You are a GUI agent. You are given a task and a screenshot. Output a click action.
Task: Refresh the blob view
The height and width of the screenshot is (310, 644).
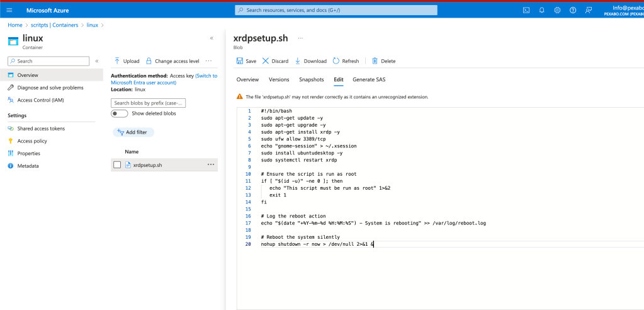[346, 61]
